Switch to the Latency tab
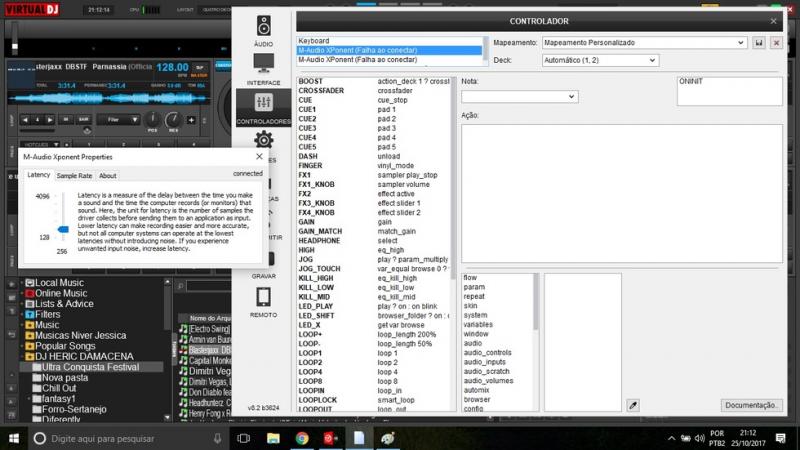 click(x=38, y=175)
